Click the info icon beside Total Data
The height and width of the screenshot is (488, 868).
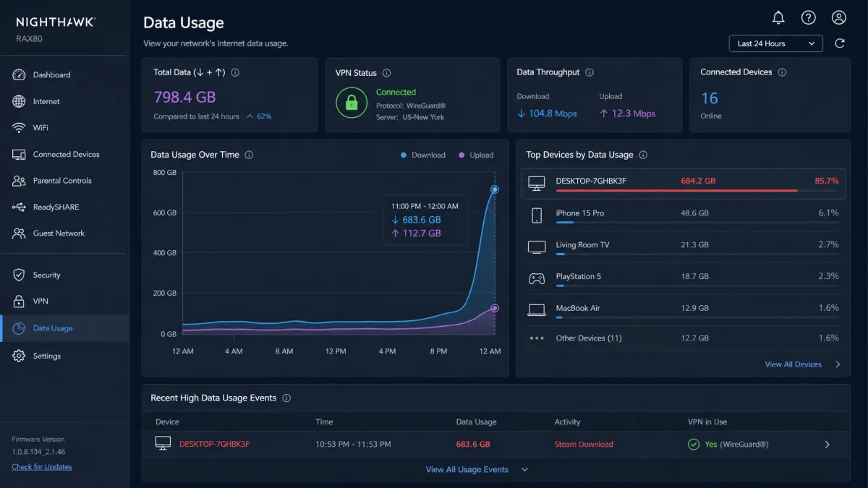(235, 72)
